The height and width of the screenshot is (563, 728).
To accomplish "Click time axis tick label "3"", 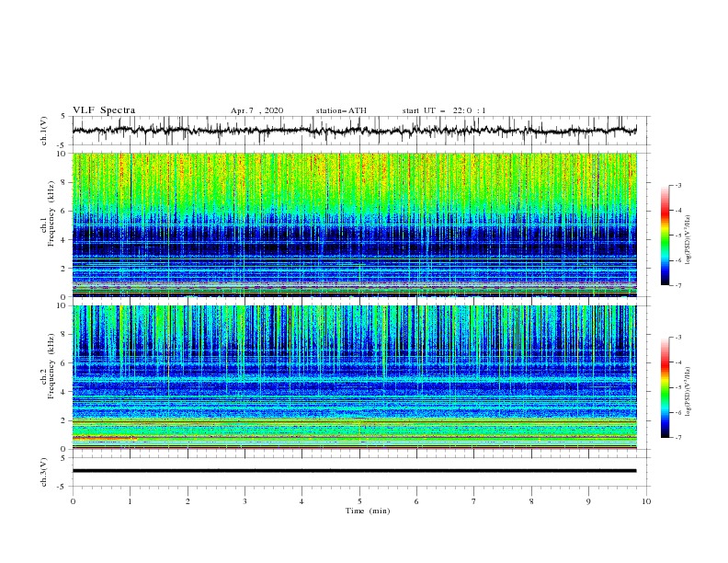I will pos(245,501).
